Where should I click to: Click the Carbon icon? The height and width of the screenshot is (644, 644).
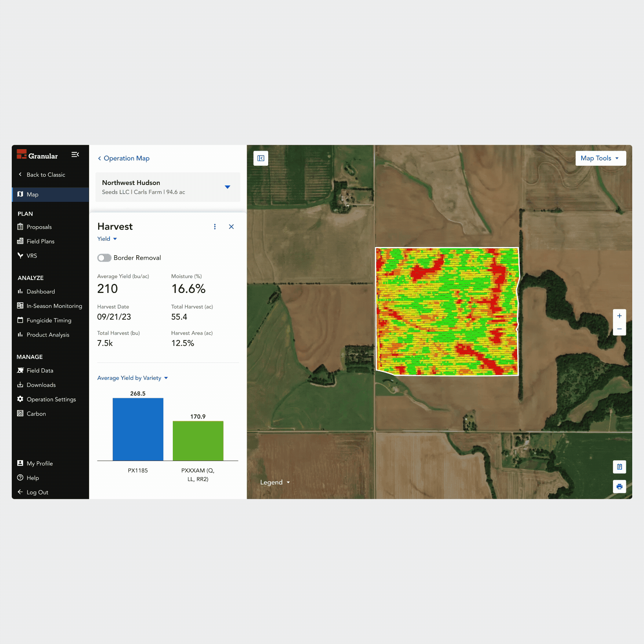(20, 413)
